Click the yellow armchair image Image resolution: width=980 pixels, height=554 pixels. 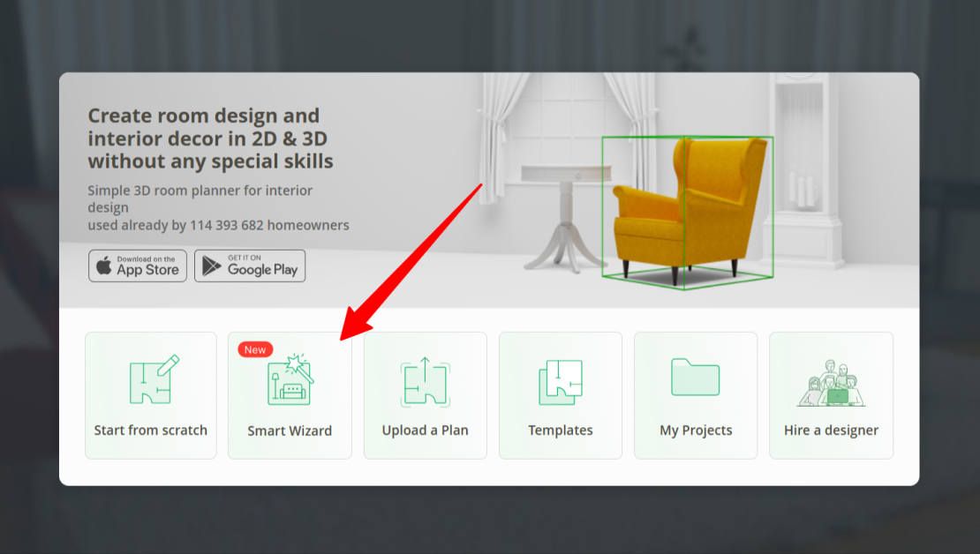coord(690,211)
